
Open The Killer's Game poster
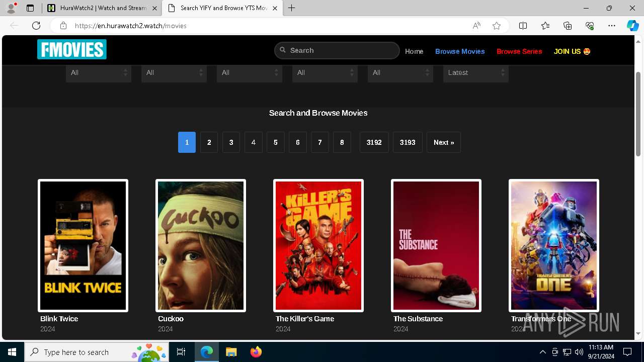318,245
